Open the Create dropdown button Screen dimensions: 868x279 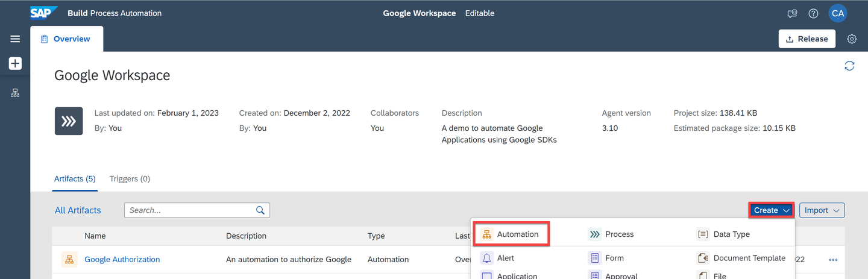(772, 210)
